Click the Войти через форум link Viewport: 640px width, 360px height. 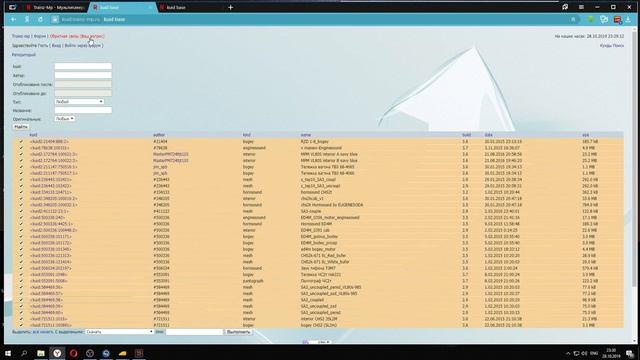coord(83,46)
